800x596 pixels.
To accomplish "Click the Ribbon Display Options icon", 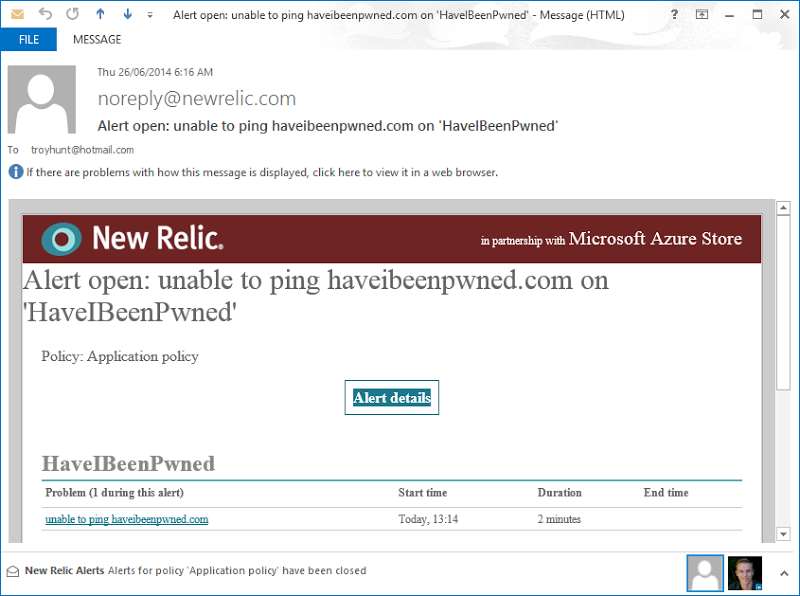I will click(703, 14).
